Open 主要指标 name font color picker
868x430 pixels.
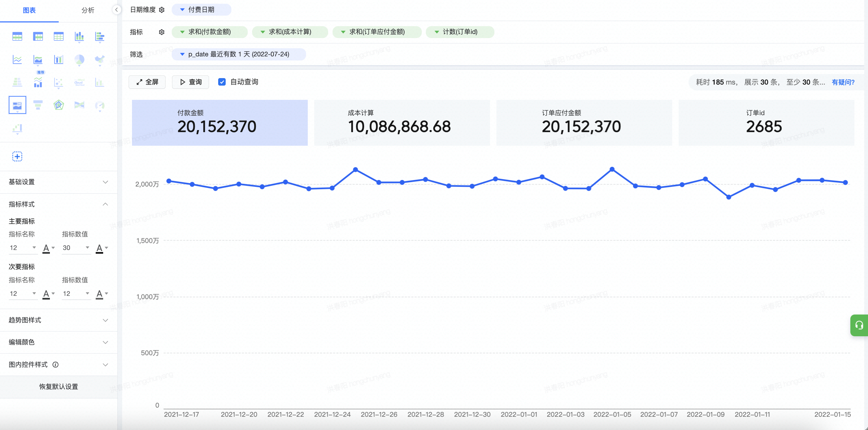[49, 248]
